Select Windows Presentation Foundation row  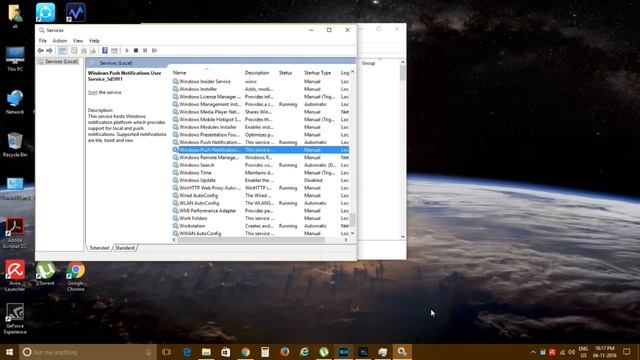point(260,135)
